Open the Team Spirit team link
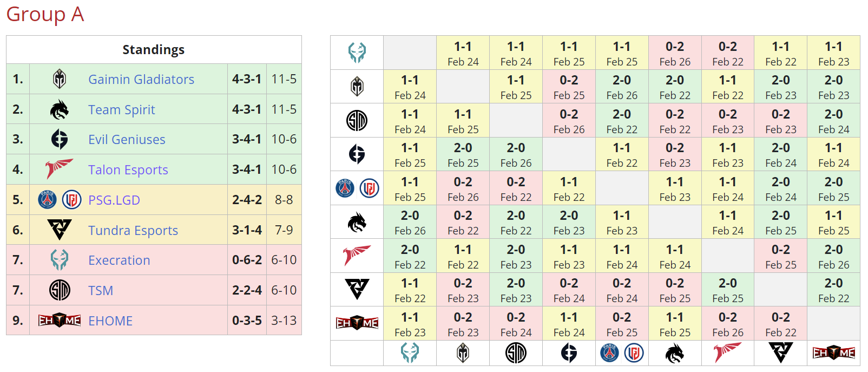 point(122,109)
